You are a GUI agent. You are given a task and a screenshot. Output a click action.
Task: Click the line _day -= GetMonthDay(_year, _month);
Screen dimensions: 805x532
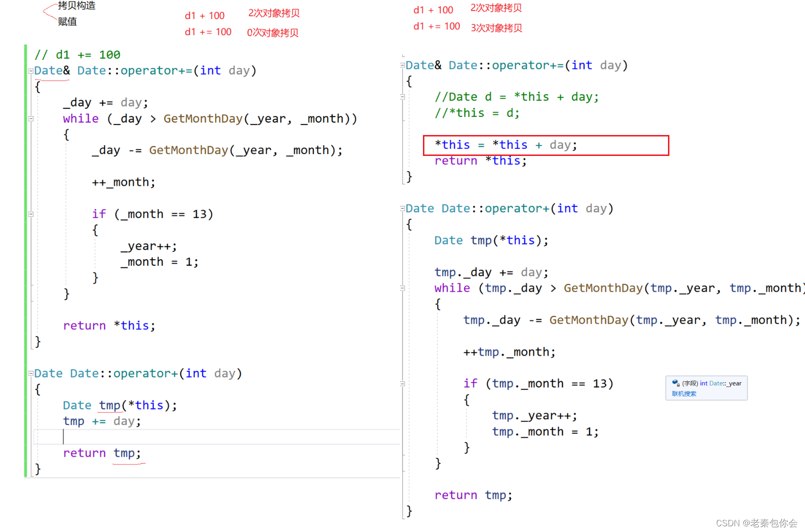tap(217, 151)
